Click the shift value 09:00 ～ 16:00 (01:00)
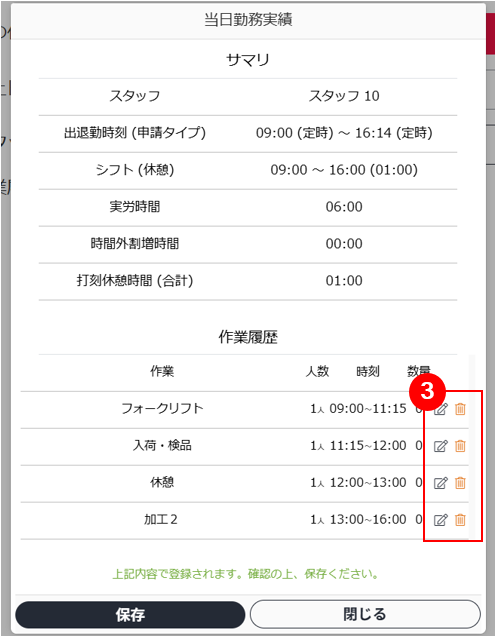The image size is (496, 636). (344, 170)
